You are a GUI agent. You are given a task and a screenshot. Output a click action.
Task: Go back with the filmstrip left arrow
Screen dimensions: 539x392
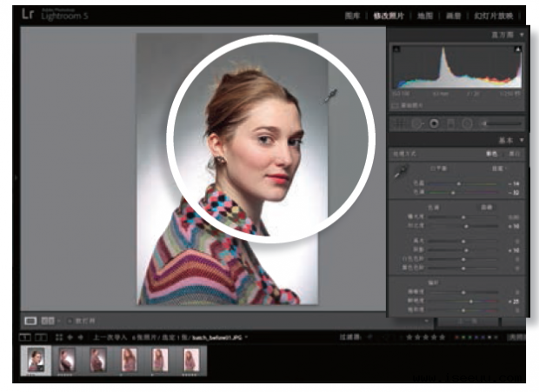70,337
